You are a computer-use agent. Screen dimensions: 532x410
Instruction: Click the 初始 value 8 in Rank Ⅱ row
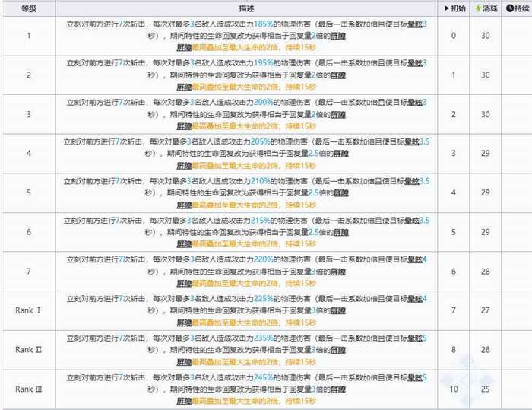pyautogui.click(x=453, y=350)
